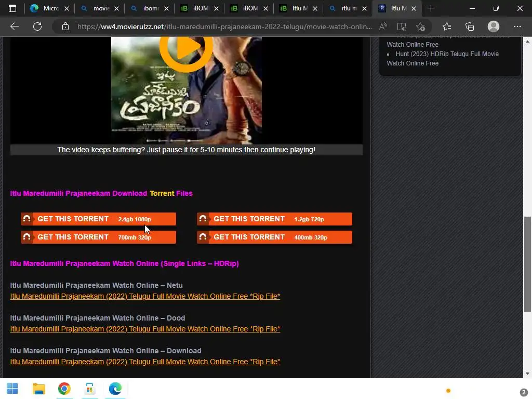Activate the Read Aloud icon

[x=383, y=26]
